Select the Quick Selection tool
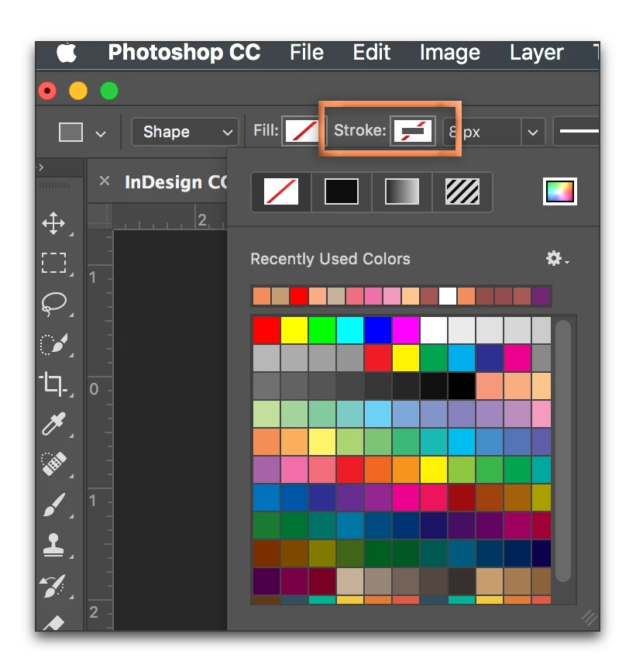636x672 pixels. point(53,343)
